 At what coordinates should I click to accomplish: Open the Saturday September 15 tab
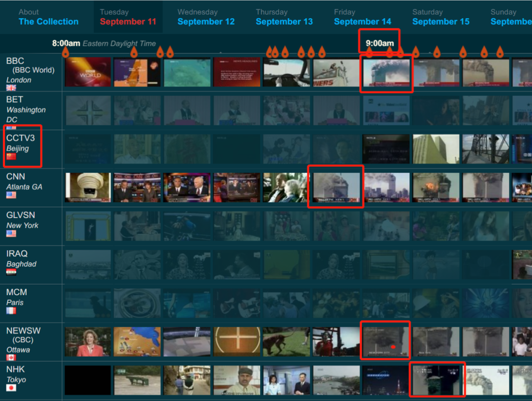441,17
